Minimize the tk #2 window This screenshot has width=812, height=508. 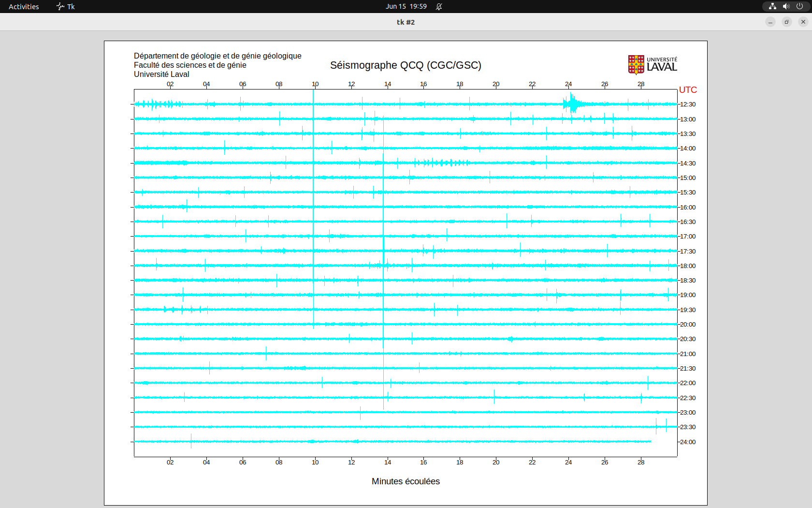coord(770,22)
